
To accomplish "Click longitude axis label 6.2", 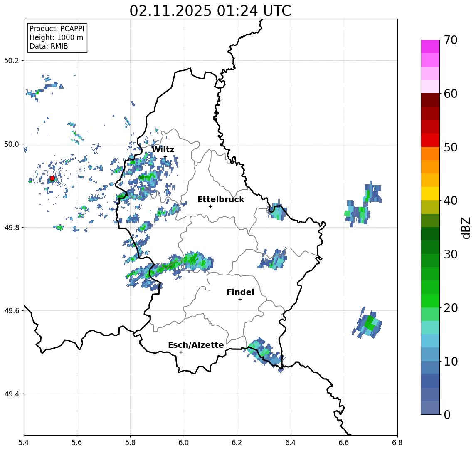I will [x=237, y=443].
